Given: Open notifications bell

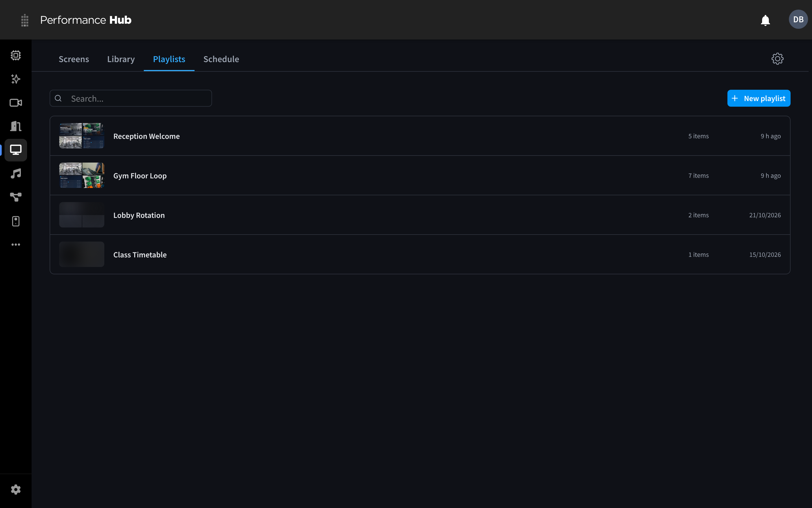Looking at the screenshot, I should tap(765, 20).
